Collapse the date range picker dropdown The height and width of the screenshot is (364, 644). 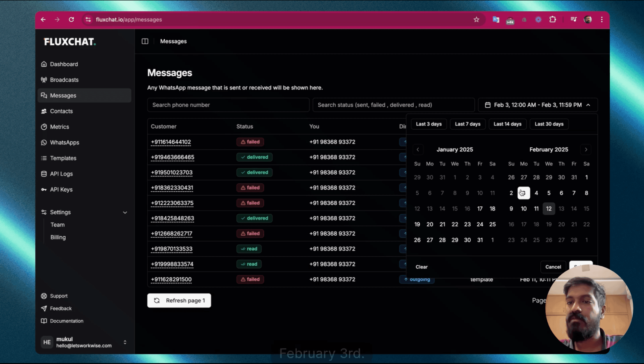tap(588, 105)
